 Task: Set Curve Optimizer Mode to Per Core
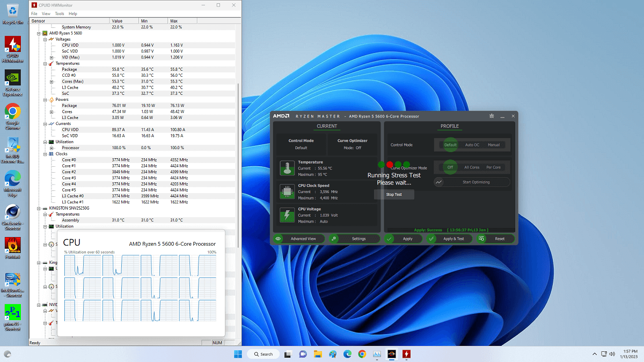494,167
